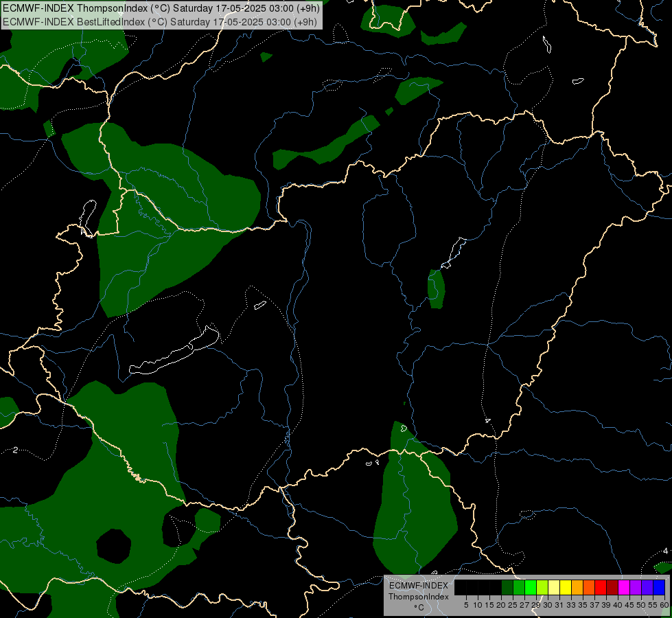This screenshot has width=672, height=618.
Task: Click the medium green 25–27 legend swatch
Action: 519,587
